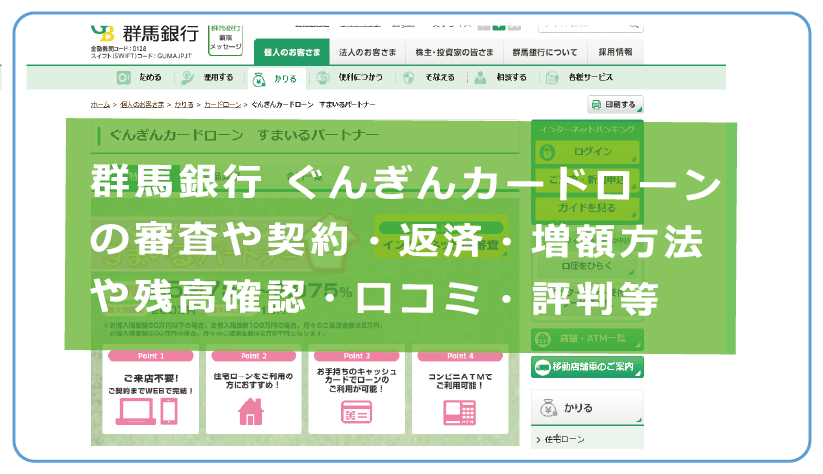This screenshot has width=823, height=474.
Task: Click the chevron beside 住宅ローン
Action: 538,440
